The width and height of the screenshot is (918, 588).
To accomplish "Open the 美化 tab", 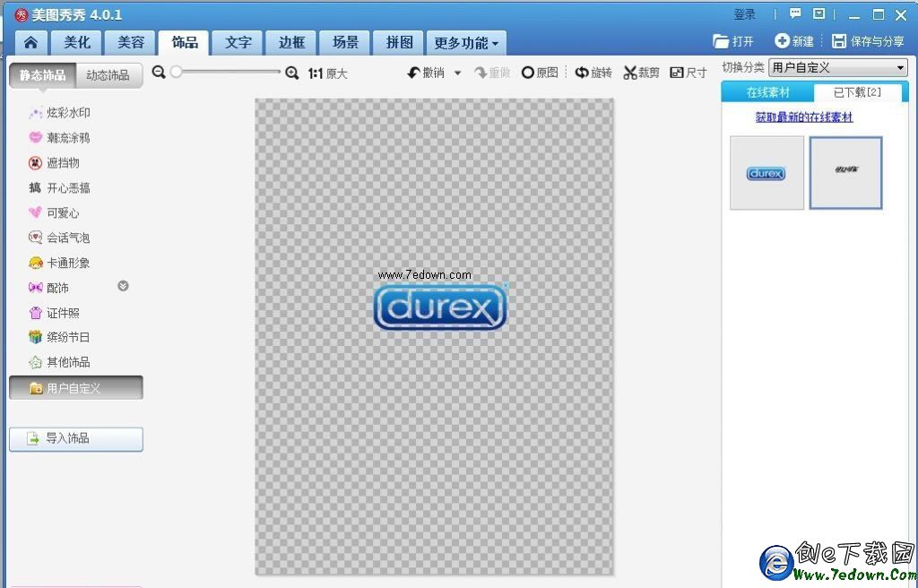I will [x=77, y=43].
